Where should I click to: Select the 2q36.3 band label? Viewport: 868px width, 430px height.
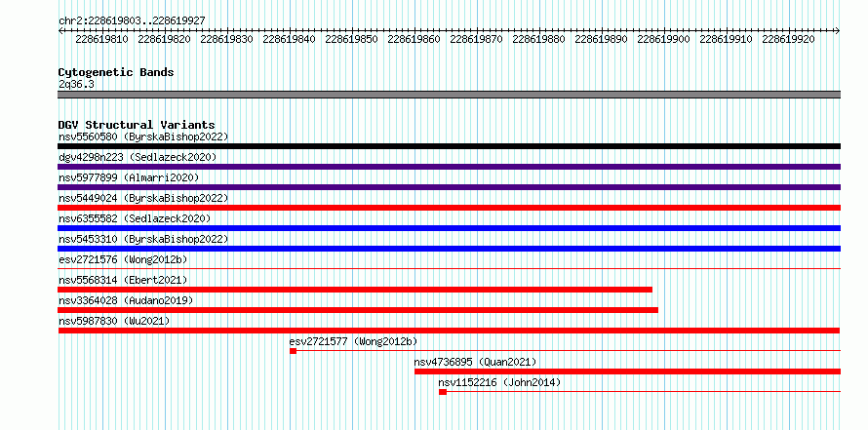pos(76,84)
